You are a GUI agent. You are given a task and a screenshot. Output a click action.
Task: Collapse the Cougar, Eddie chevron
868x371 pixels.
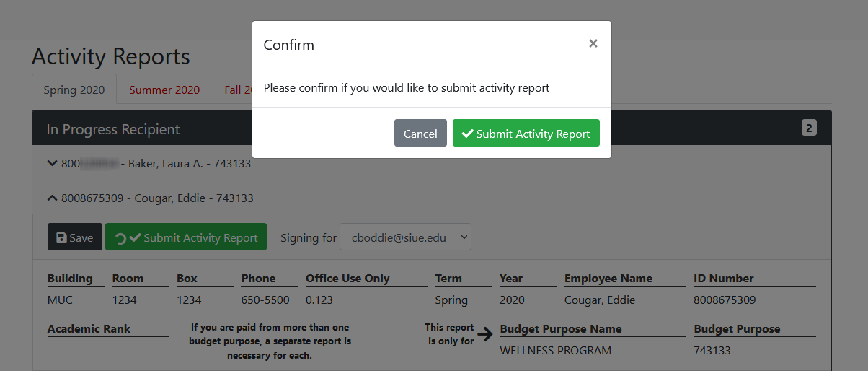(x=52, y=198)
